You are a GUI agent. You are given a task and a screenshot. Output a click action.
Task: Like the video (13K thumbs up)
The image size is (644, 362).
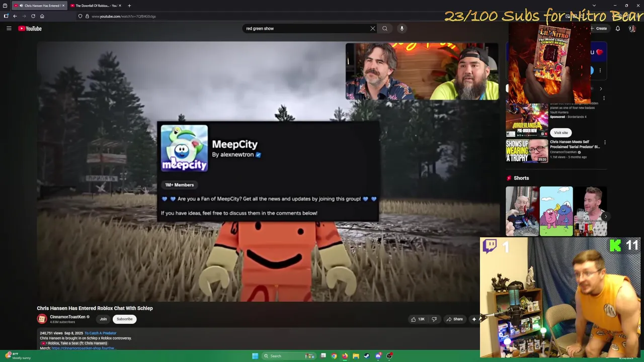(418, 319)
